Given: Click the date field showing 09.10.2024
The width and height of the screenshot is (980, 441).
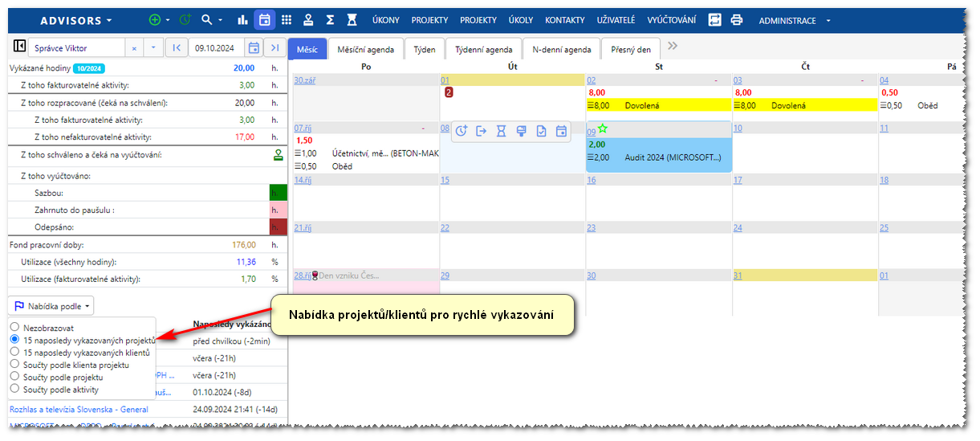Looking at the screenshot, I should (218, 48).
